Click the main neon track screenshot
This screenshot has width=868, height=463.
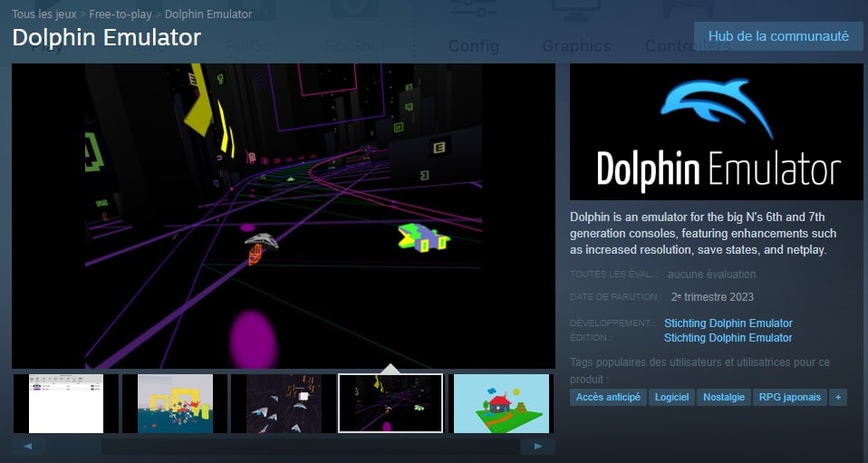click(284, 216)
